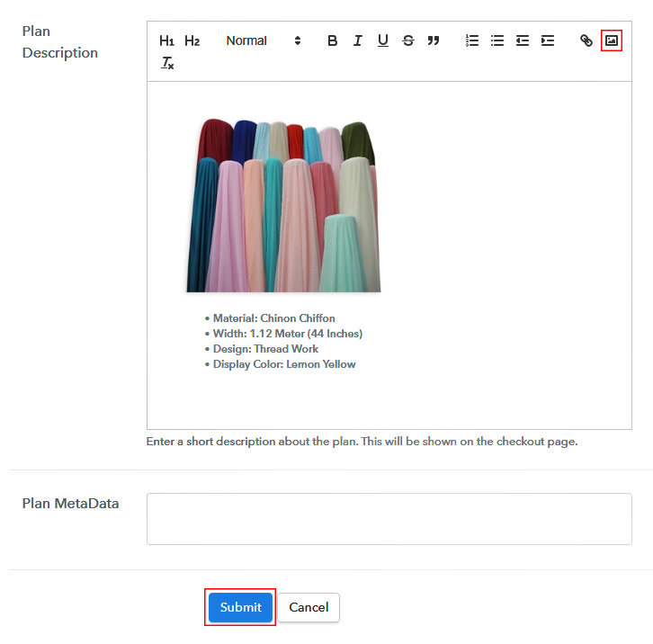
Task: Click the 'Material: Chinon Chiffon' bullet text
Action: coord(274,318)
